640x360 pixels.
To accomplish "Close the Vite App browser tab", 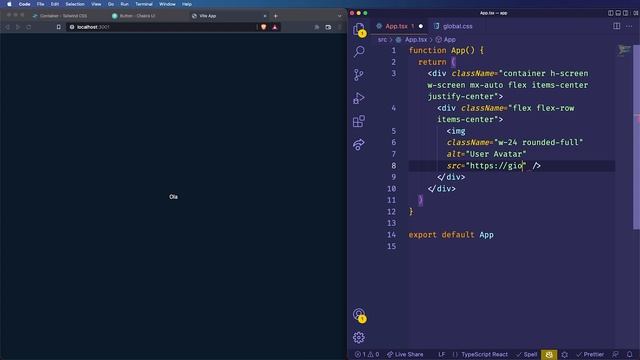I will 265,16.
